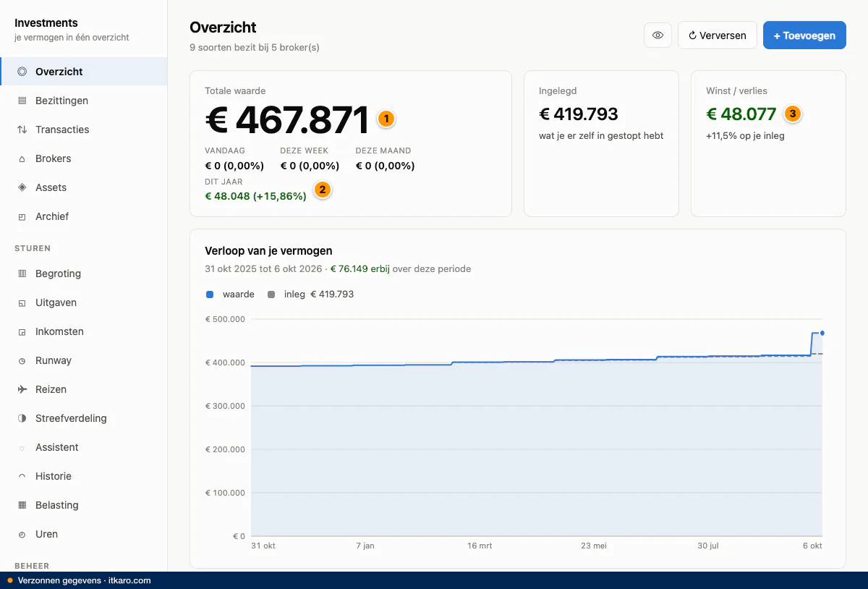This screenshot has height=589, width=868.
Task: Click the 'Verzonnen gegevens · itkaro.com' footer text
Action: (x=84, y=580)
